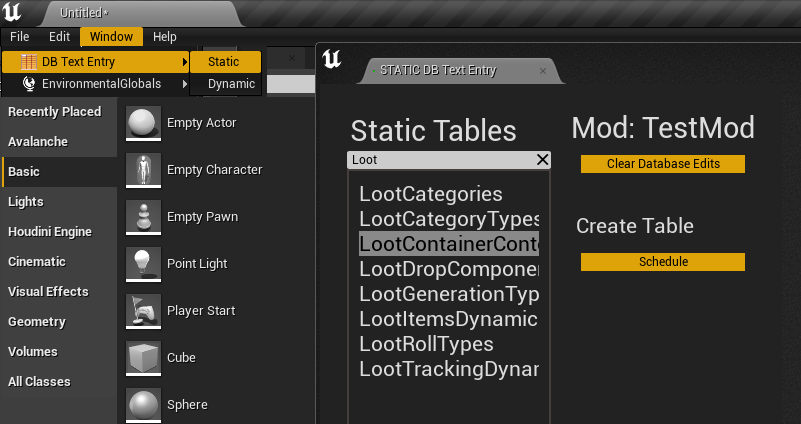
Task: Expand the EnvironmentalGlobals submenu arrow
Action: 184,84
